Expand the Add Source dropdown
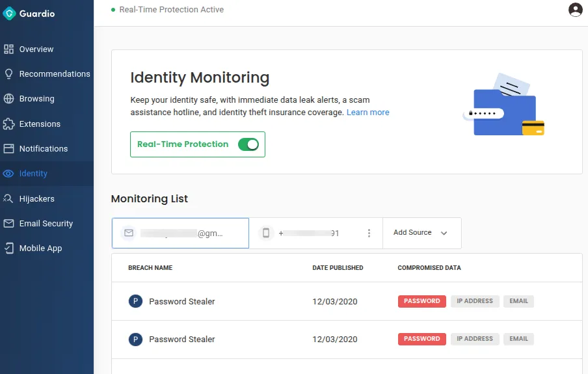 (x=422, y=233)
